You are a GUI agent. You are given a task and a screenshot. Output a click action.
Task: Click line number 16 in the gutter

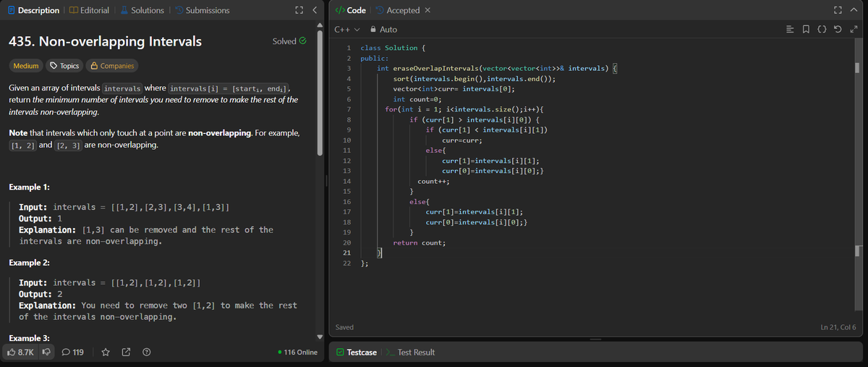[346, 201]
